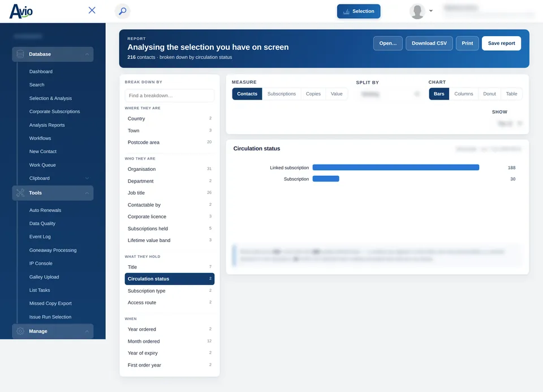Open Workflows in the sidebar

(40, 138)
